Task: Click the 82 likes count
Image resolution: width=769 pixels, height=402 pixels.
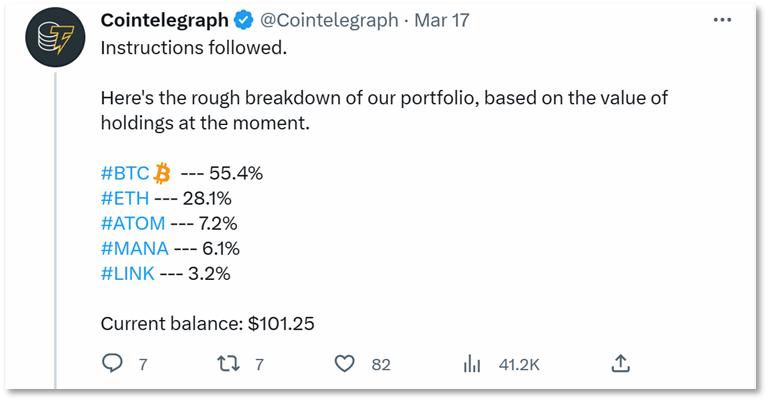Action: pyautogui.click(x=381, y=365)
